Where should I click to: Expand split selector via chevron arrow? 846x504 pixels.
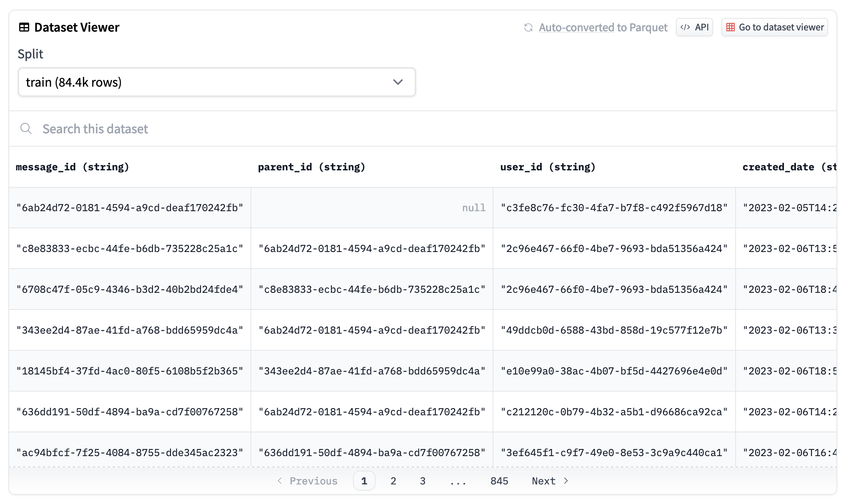(398, 82)
